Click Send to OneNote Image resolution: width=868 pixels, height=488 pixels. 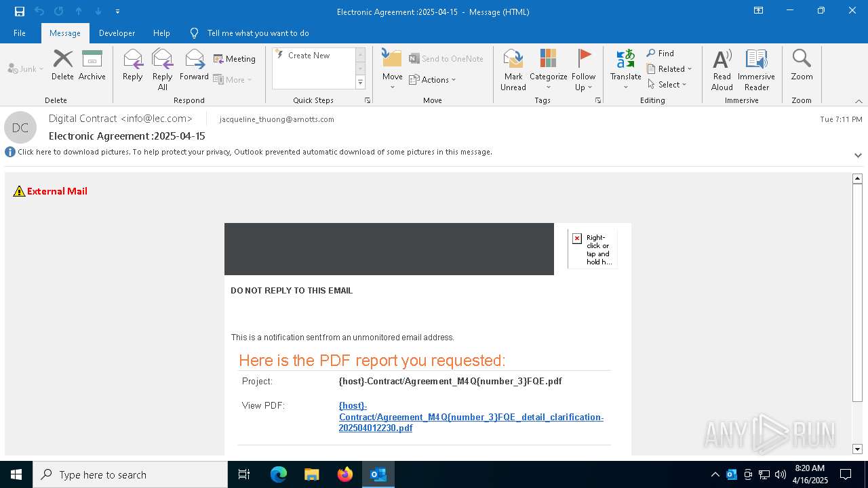click(x=446, y=59)
